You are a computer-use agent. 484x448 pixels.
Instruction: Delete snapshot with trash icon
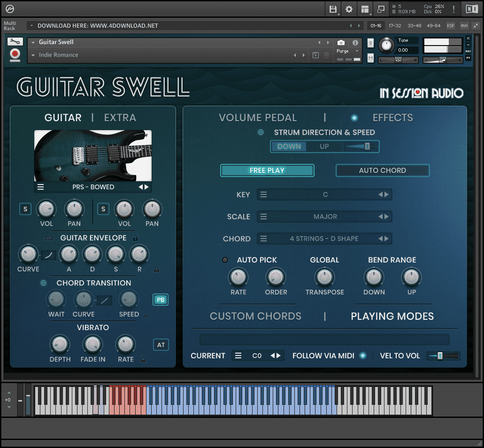[x=326, y=55]
